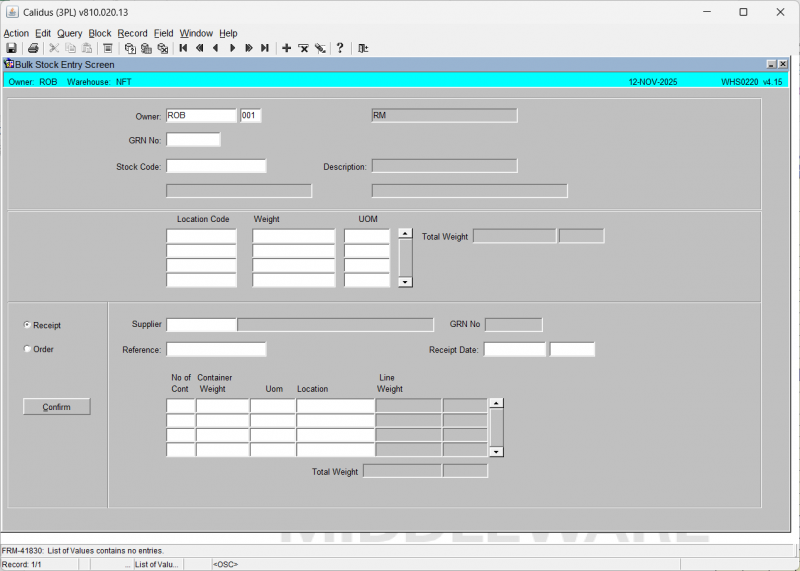Screen dimensions: 800x571
Task: Select the Order radio button
Action: 27,349
